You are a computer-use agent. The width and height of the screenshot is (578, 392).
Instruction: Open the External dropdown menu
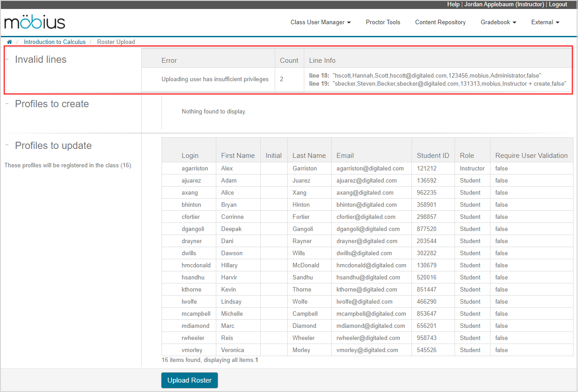click(545, 22)
